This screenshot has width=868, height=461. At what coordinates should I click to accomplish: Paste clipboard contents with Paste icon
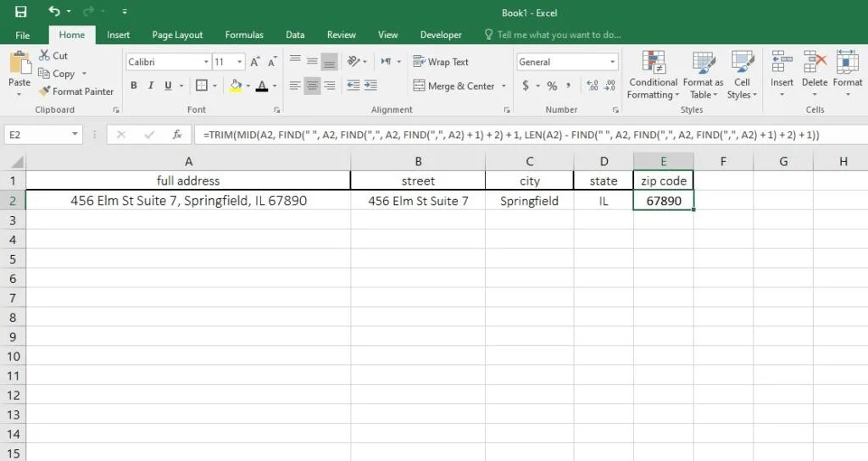point(20,62)
